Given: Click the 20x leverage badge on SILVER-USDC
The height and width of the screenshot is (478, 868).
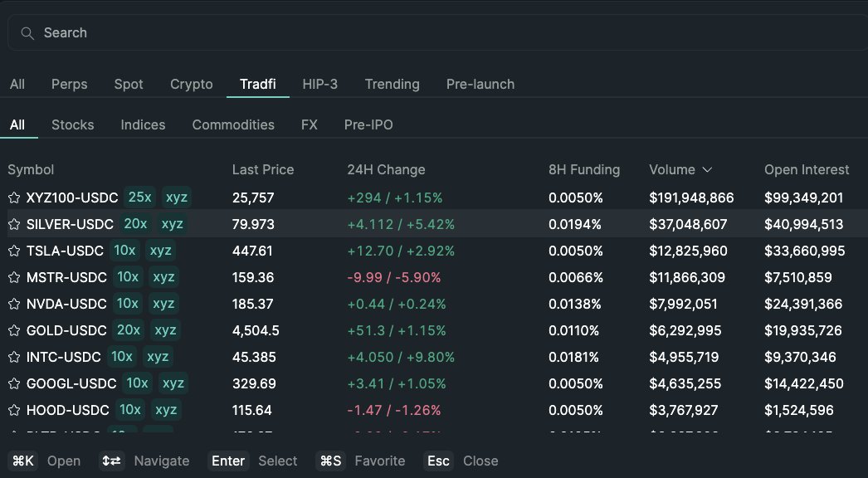Looking at the screenshot, I should [135, 224].
